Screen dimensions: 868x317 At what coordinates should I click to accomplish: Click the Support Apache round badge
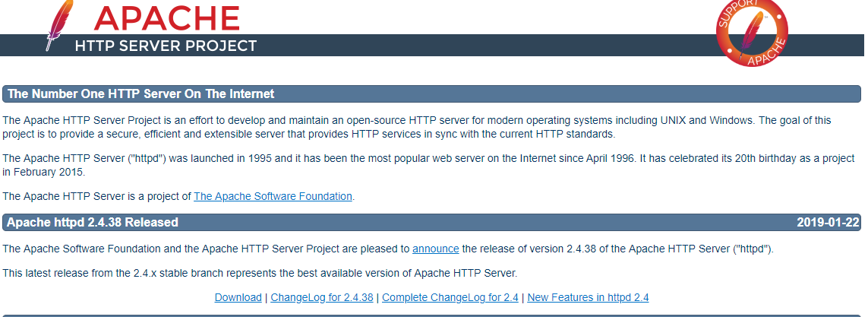click(751, 33)
